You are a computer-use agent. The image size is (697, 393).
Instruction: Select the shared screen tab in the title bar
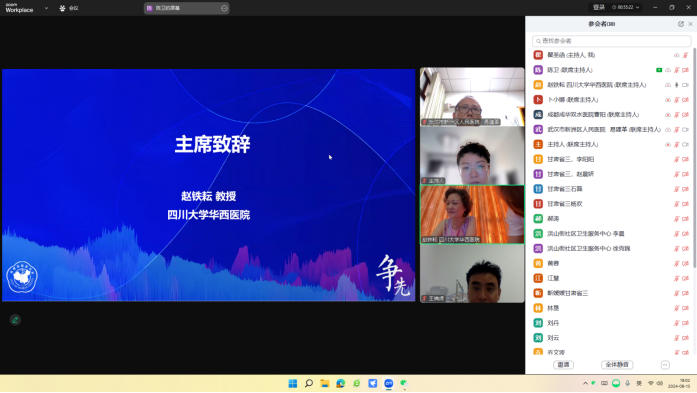pyautogui.click(x=186, y=8)
